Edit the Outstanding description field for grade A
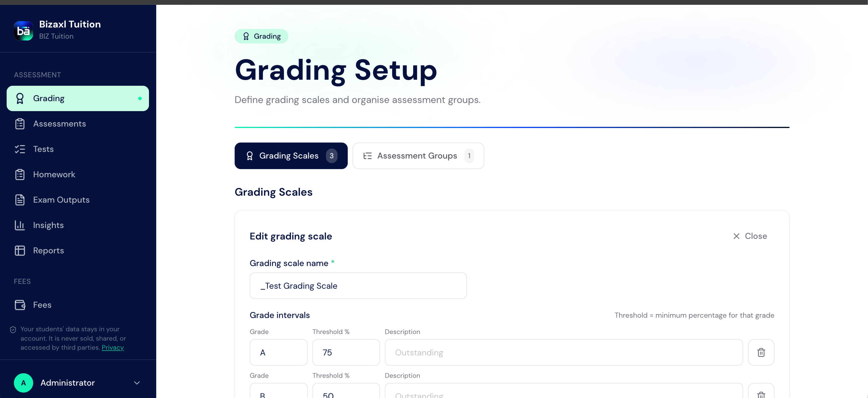This screenshot has height=398, width=868. point(563,352)
